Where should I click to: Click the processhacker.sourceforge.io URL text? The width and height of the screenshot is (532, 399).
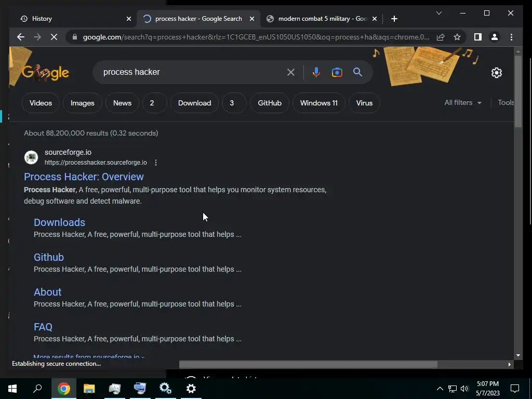[96, 163]
